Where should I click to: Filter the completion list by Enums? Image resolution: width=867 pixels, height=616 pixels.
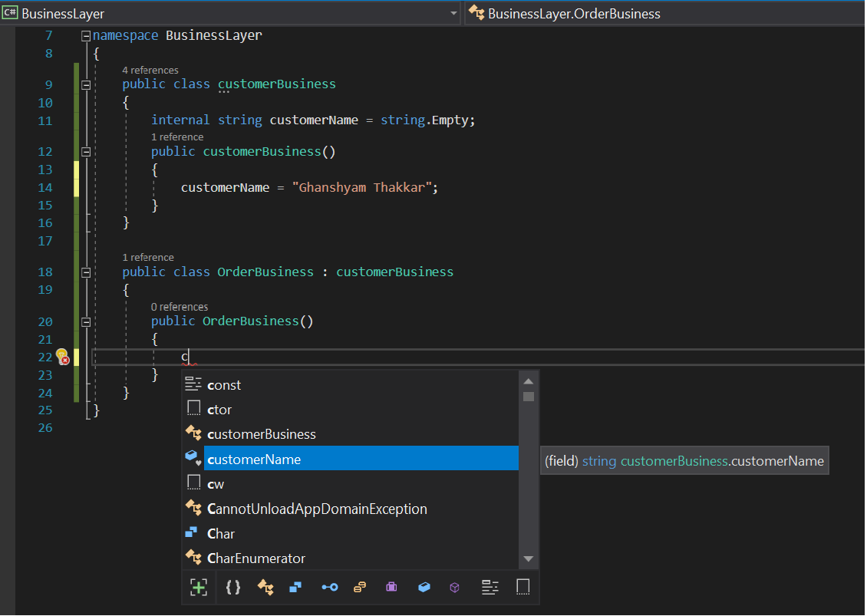(x=358, y=587)
